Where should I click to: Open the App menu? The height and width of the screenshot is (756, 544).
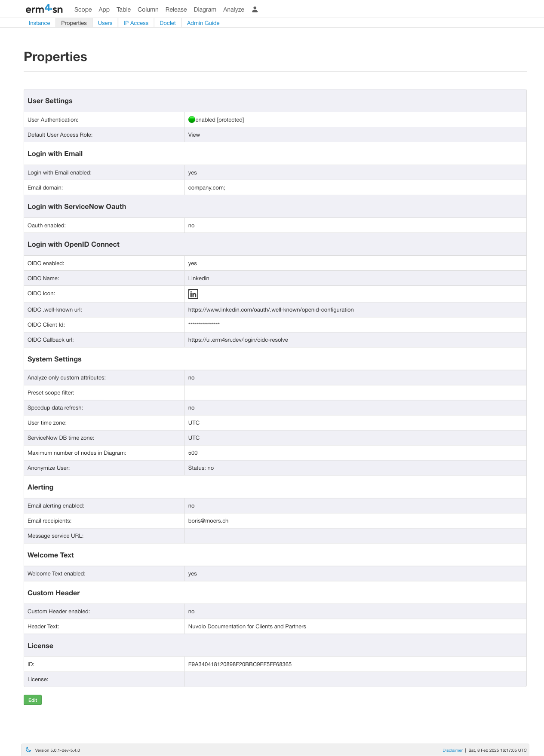(x=104, y=9)
